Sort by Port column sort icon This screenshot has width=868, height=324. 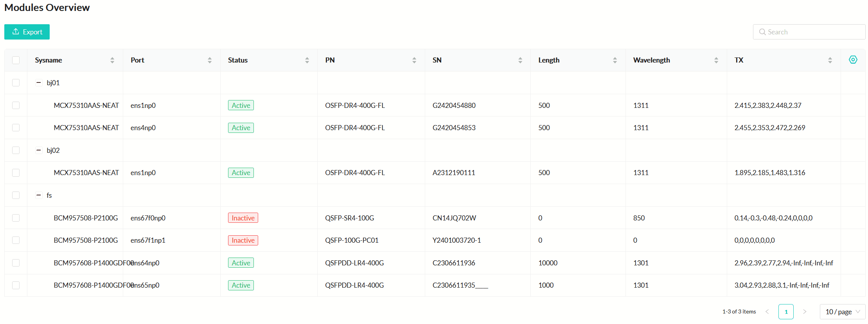210,60
